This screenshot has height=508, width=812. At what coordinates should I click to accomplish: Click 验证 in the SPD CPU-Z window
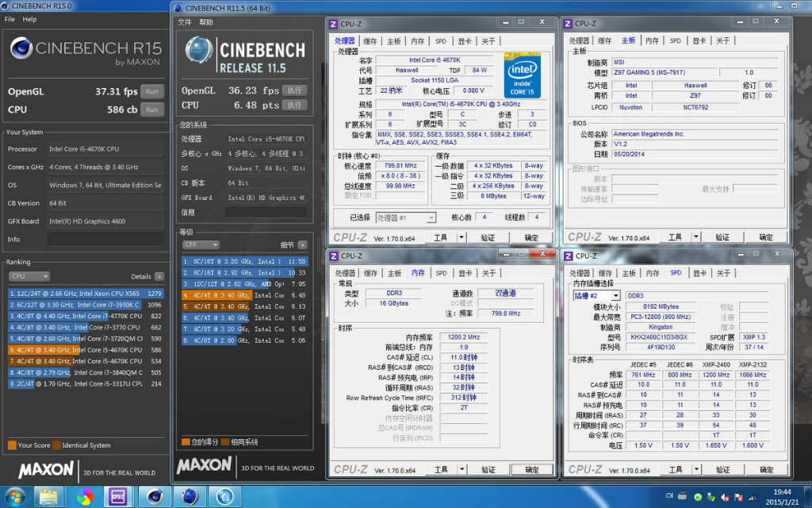point(722,470)
